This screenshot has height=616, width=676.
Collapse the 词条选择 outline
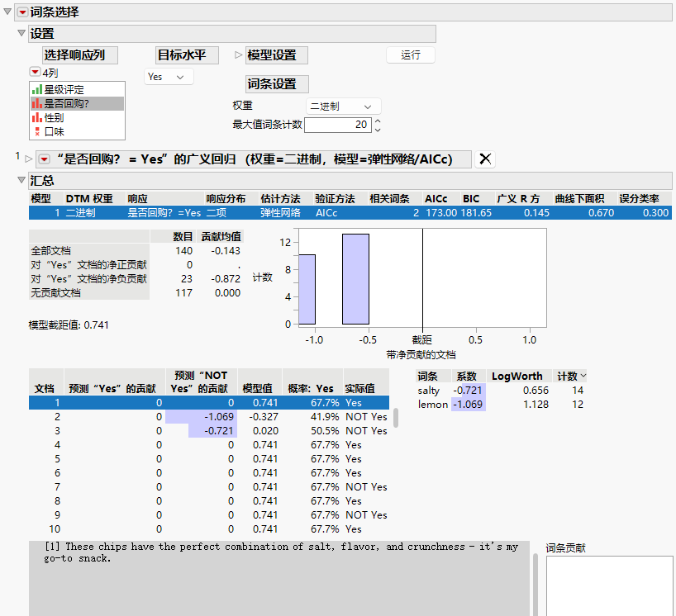(7, 12)
